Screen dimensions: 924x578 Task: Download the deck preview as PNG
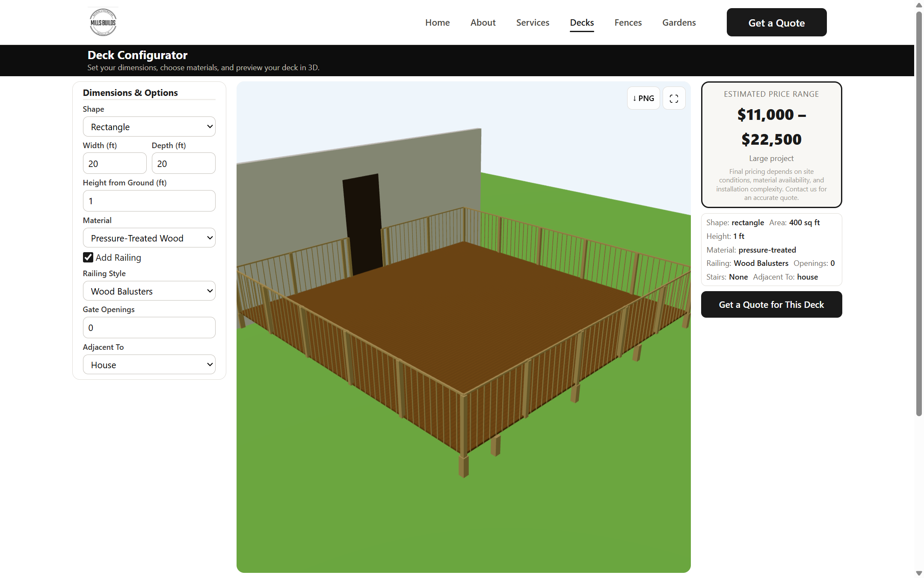click(x=643, y=98)
